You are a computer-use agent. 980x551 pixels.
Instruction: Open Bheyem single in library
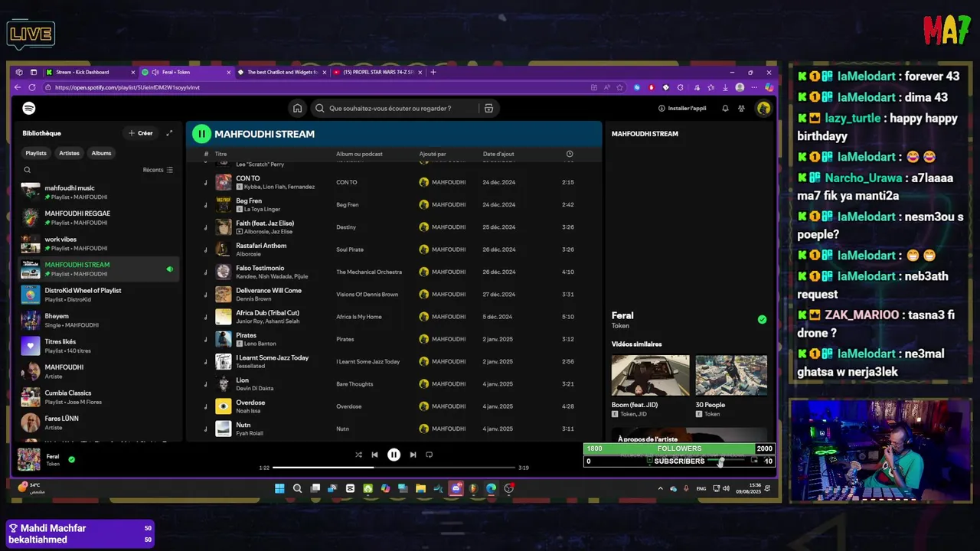click(100, 320)
